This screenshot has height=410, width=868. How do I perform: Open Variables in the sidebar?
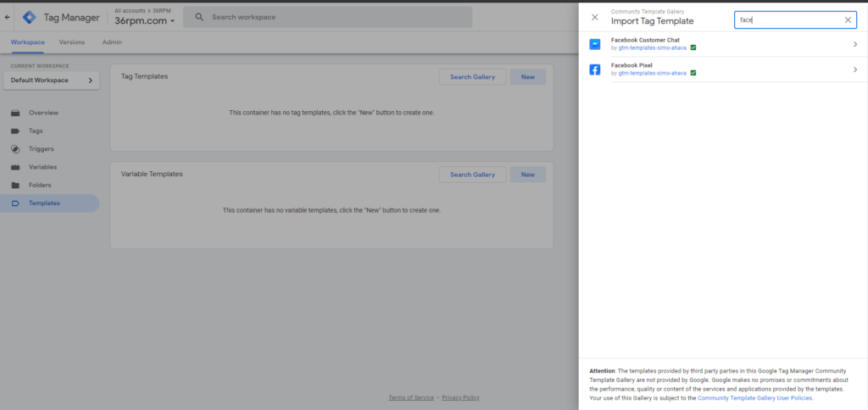point(43,167)
